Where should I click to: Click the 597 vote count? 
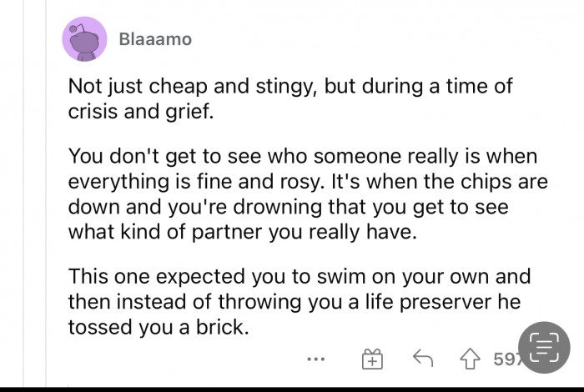pos(504,359)
